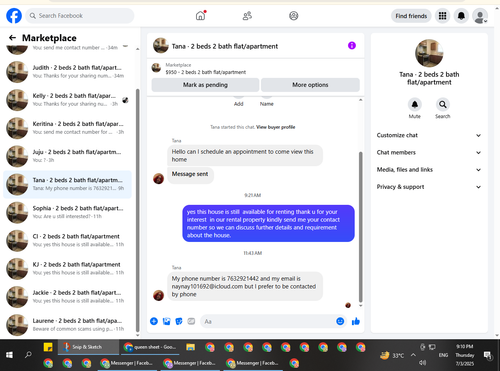Screen dimensions: 500x371
Task: Open CI's 2 beds 2 bath conversation
Action: [x=67, y=240]
